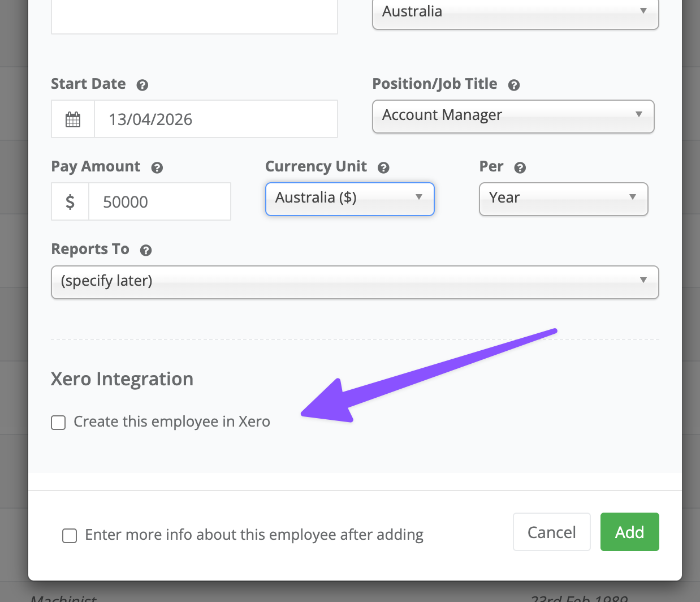Click the dollar sign prefix icon

(70, 202)
